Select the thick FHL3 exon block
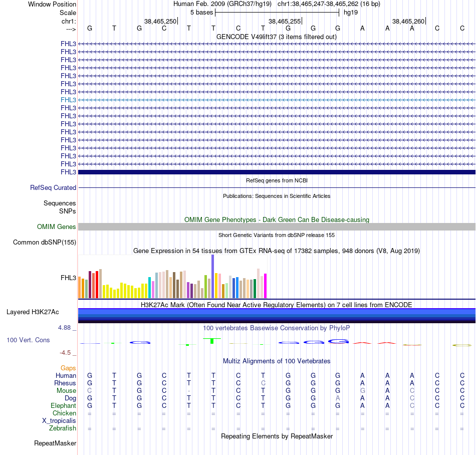Screen dimensions: 476x455 [x=277, y=172]
